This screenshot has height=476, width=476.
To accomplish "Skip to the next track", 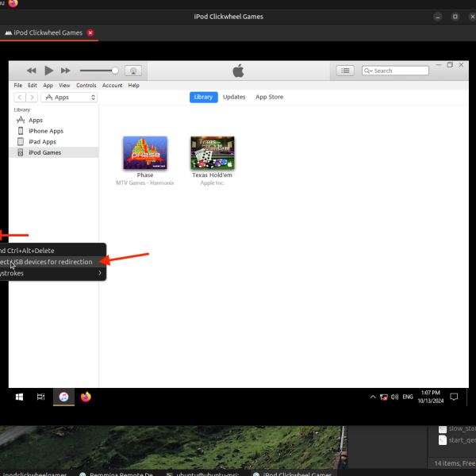I will [65, 71].
